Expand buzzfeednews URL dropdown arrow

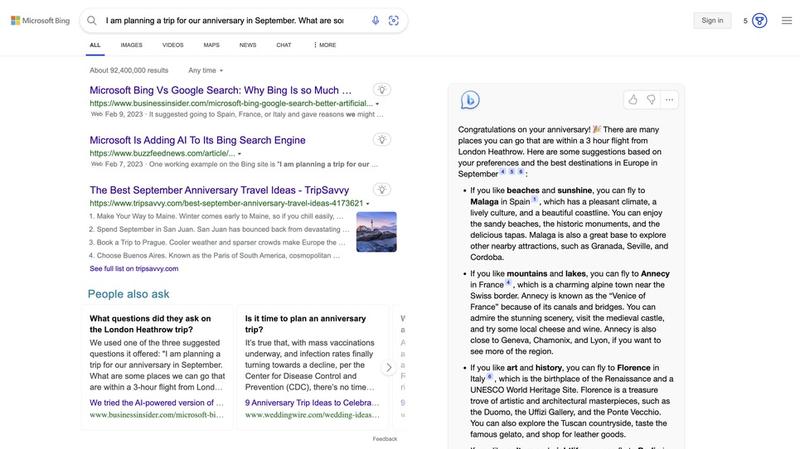click(239, 154)
